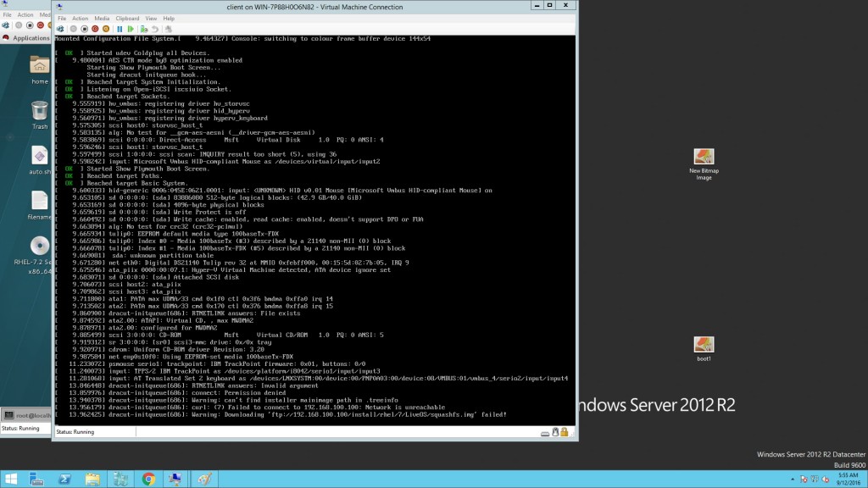Open the Clipboard menu
The image size is (868, 488).
pyautogui.click(x=127, y=19)
